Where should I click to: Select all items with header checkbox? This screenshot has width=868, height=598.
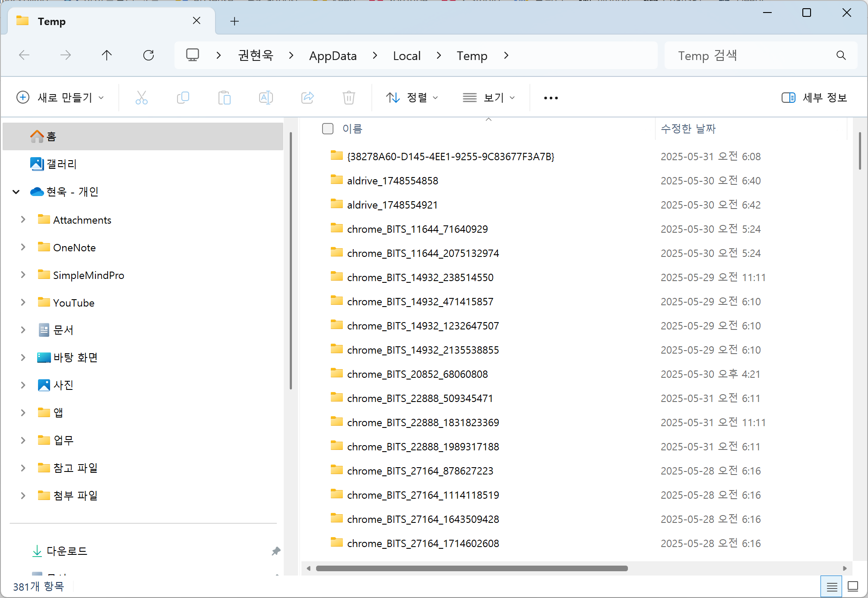point(328,129)
